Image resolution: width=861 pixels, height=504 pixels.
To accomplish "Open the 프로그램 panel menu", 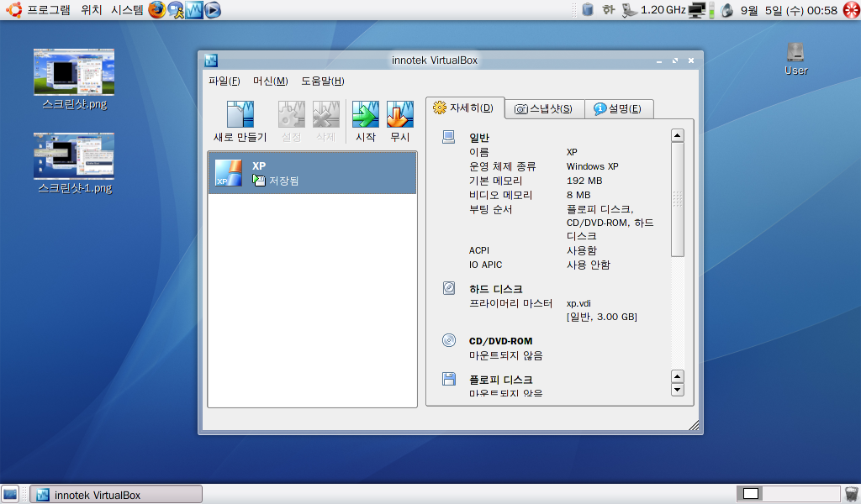I will click(x=48, y=10).
